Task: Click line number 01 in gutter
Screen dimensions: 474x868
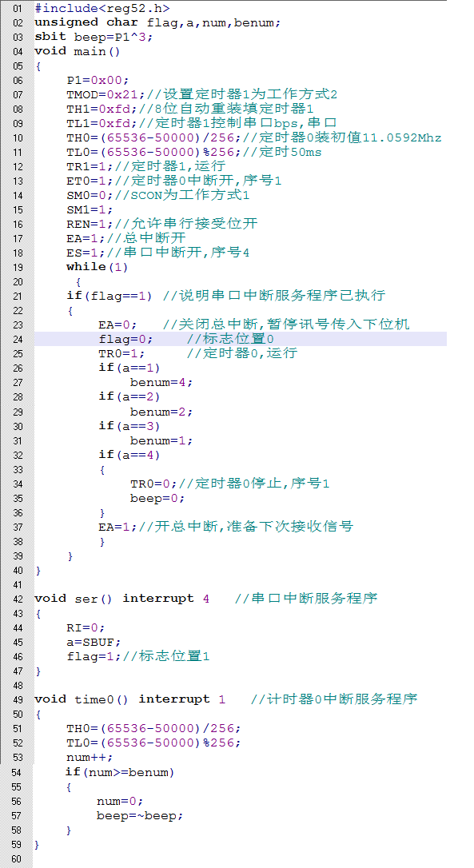Action: pos(17,8)
